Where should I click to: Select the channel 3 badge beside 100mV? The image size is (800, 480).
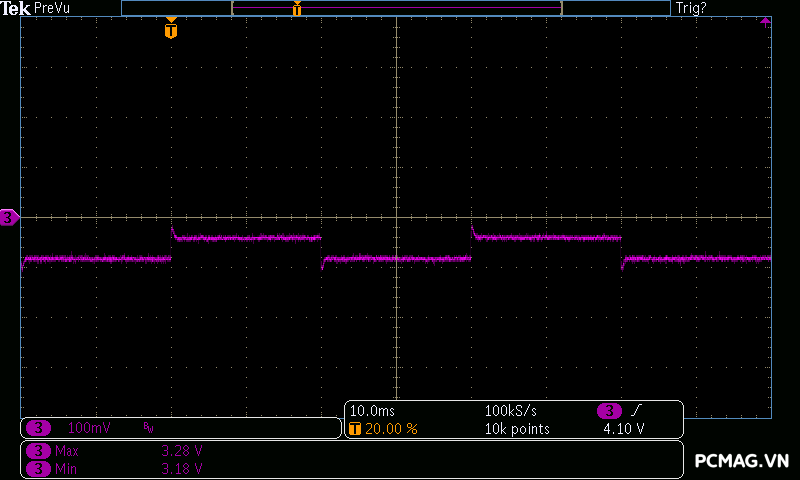coord(37,428)
